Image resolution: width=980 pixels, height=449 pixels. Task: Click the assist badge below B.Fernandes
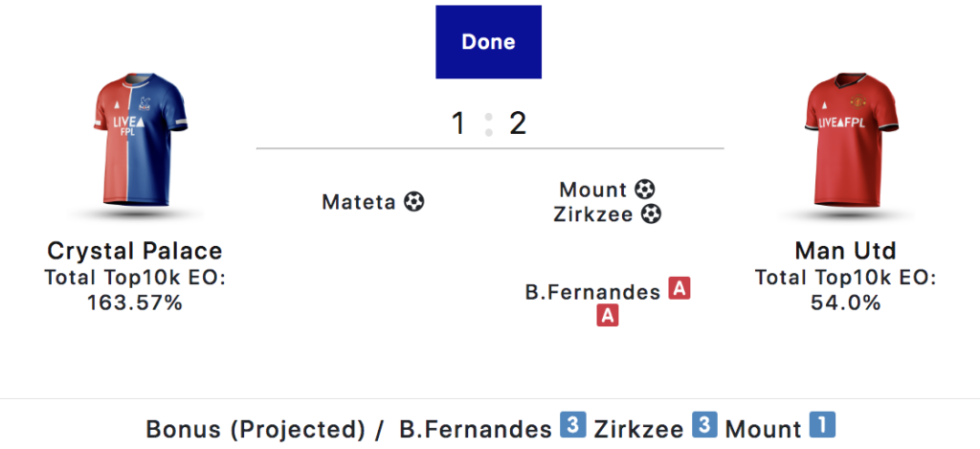[x=607, y=315]
